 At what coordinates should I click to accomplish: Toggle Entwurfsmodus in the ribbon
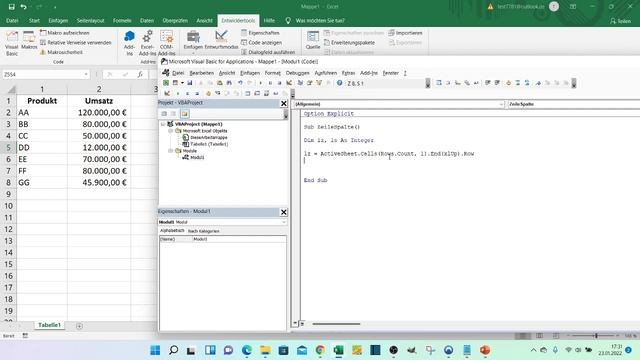point(221,41)
